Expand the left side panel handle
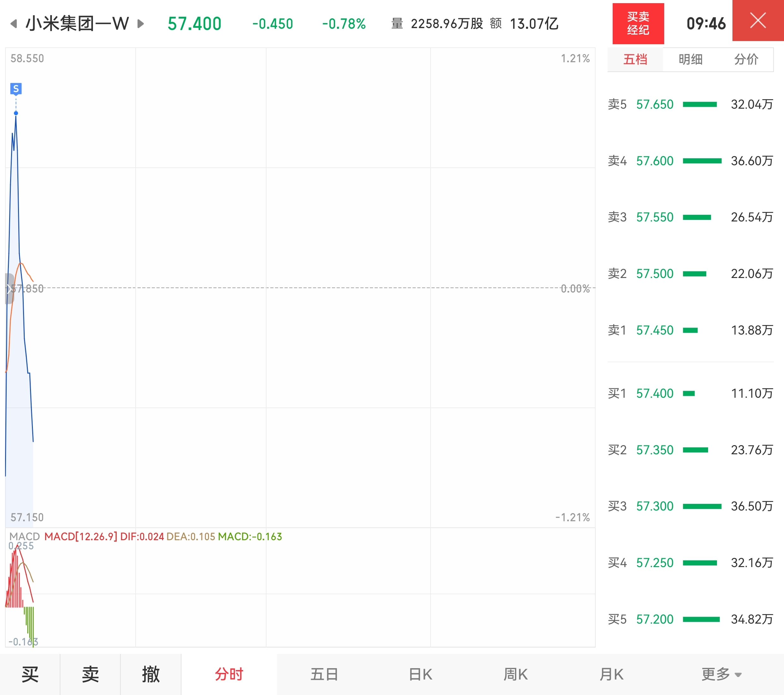The image size is (784, 695). coord(9,289)
